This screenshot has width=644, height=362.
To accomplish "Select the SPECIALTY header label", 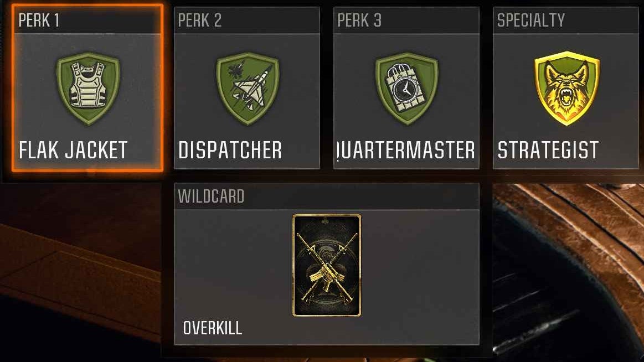I will point(530,20).
